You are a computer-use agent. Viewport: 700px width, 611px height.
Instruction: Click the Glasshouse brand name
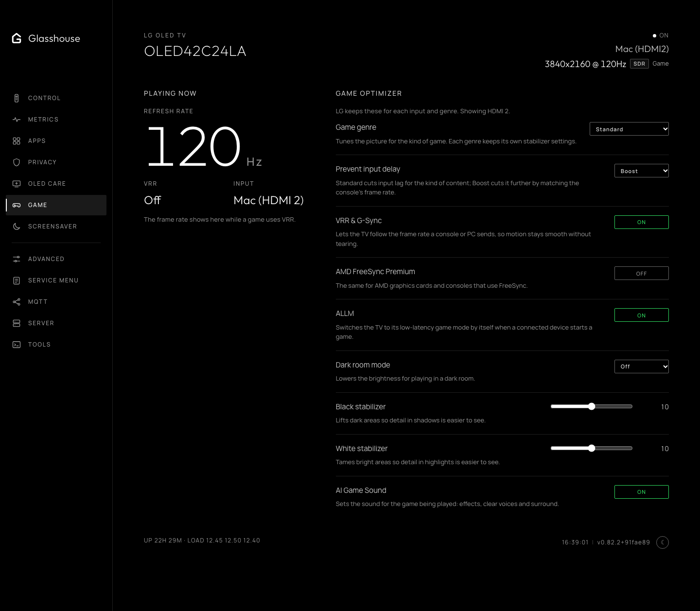(x=54, y=38)
